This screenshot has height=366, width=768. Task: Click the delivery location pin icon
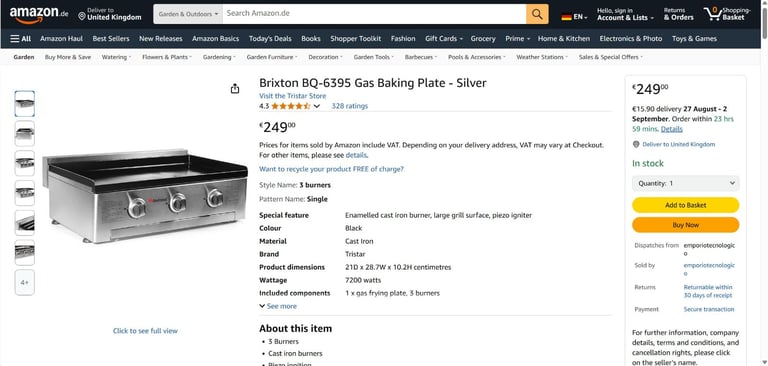point(82,16)
